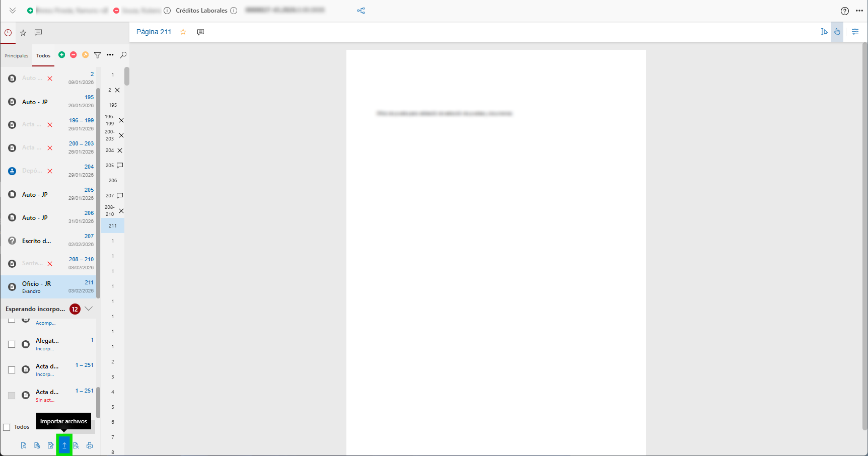Check the Todos select-all checkbox
Screen dimensions: 868x456
coord(7,427)
